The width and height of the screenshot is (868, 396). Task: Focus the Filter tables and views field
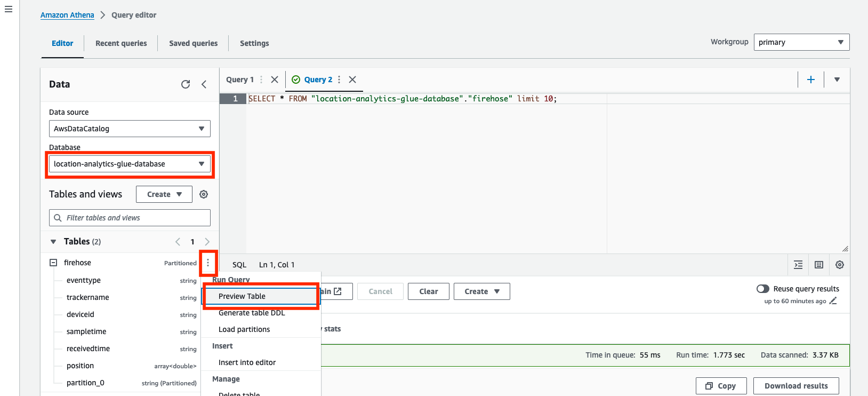pos(130,218)
